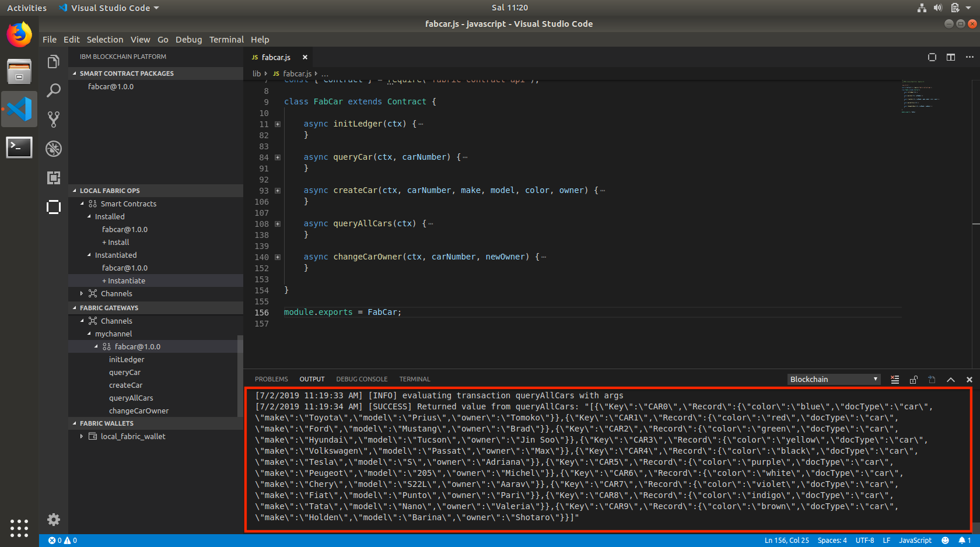Show errors and warnings count
This screenshot has height=547, width=980.
[x=62, y=541]
